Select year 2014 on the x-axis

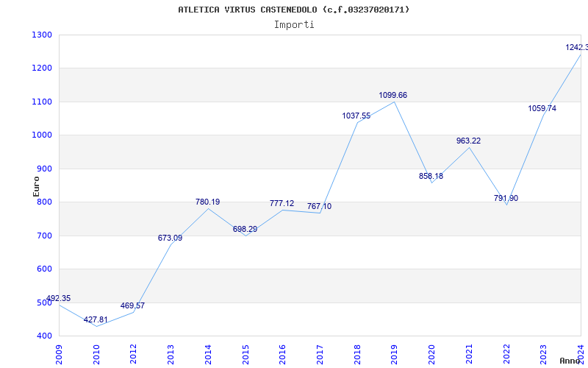(209, 353)
